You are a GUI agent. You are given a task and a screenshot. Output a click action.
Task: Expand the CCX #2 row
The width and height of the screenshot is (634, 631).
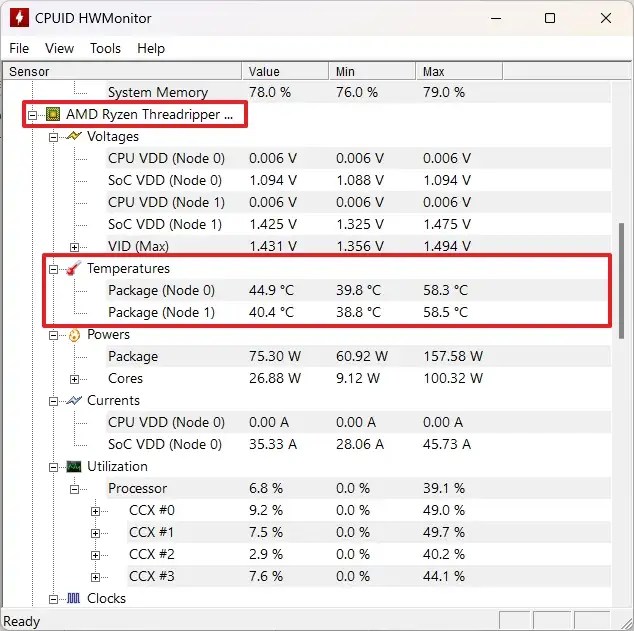pos(95,555)
